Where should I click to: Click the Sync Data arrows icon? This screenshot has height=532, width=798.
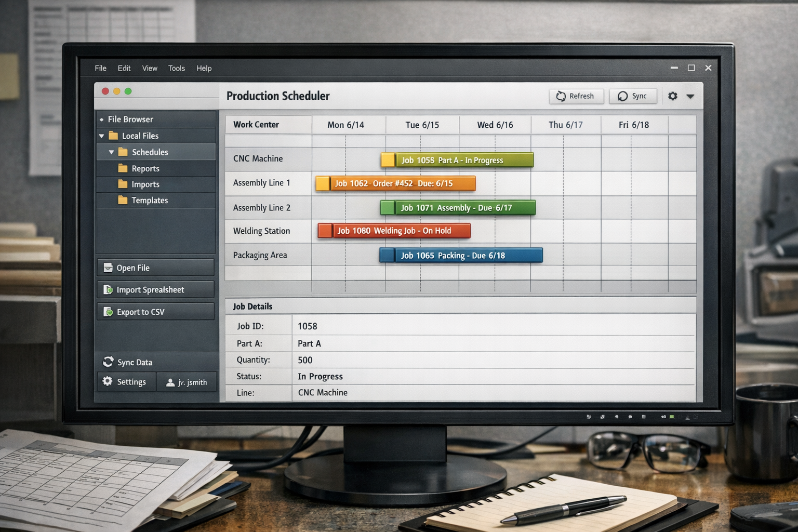108,362
